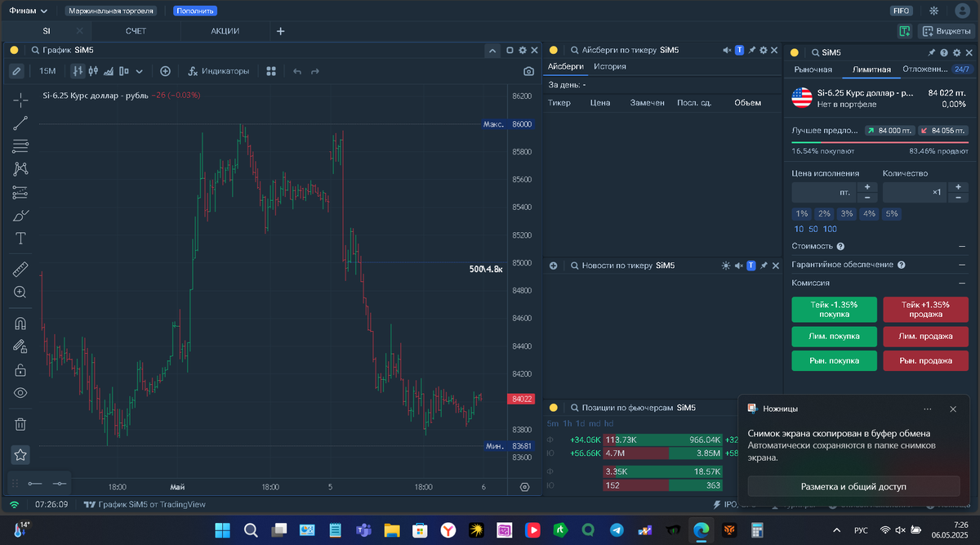Screen dimensions: 980x545
Task: Collapse the Комиссия section
Action: tap(962, 283)
